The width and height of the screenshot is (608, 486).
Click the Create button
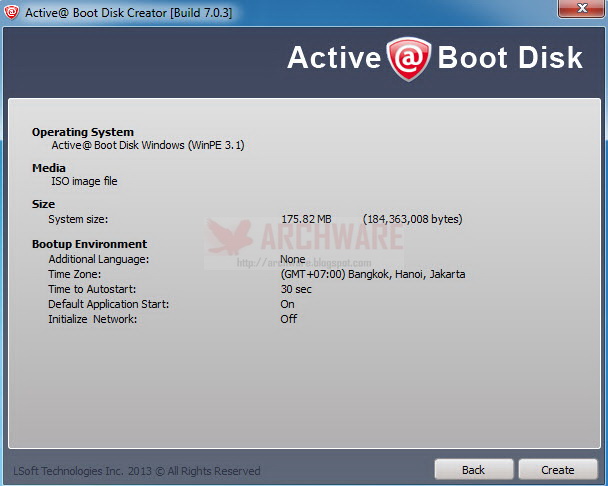click(558, 470)
